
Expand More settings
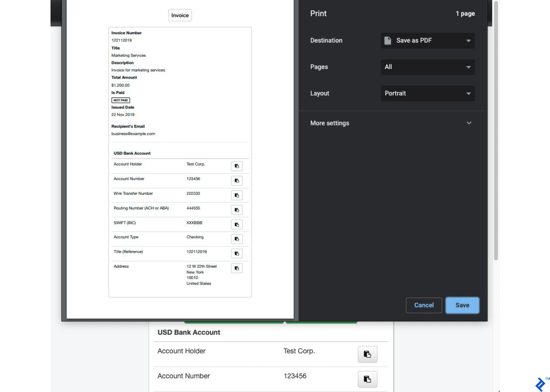(x=392, y=123)
